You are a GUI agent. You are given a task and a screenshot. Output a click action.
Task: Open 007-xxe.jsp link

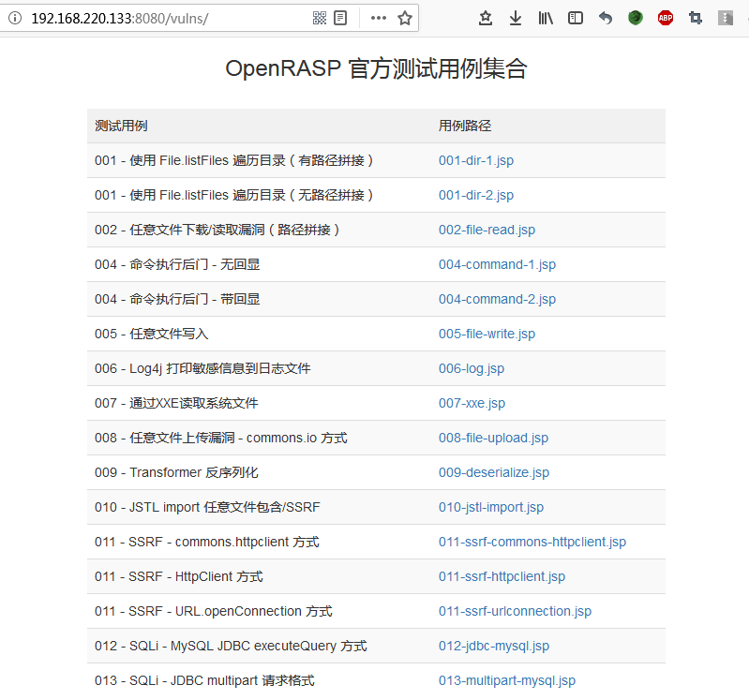tap(472, 404)
